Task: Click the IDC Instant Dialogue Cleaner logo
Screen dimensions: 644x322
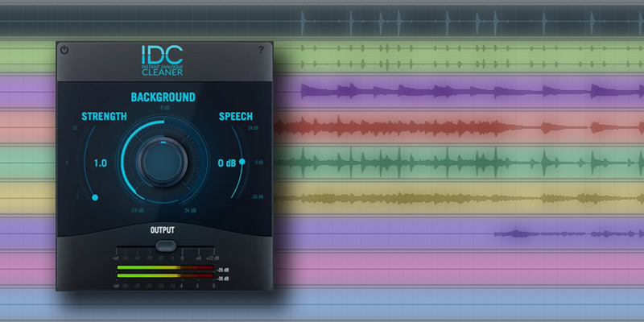Action: coord(163,60)
